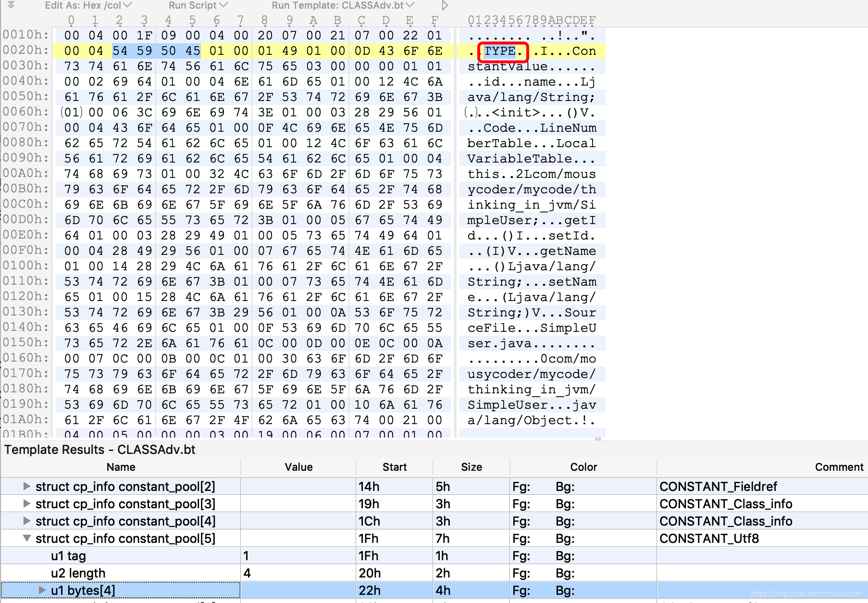This screenshot has height=603, width=868.
Task: Click the 22h start value of u1 bytes[4]
Action: coord(369,590)
